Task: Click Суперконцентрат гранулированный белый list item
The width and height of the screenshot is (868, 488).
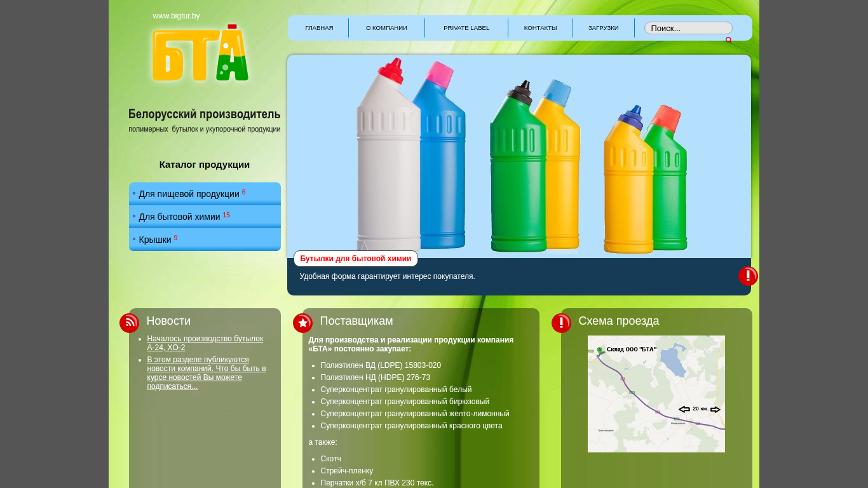Action: coord(396,390)
